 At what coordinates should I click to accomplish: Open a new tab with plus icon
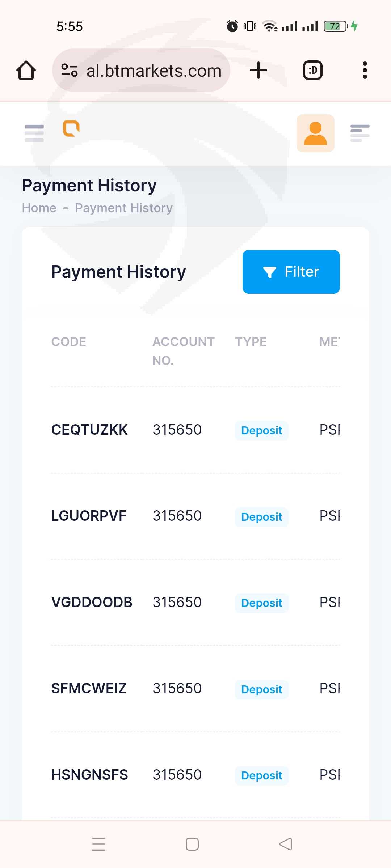(258, 70)
